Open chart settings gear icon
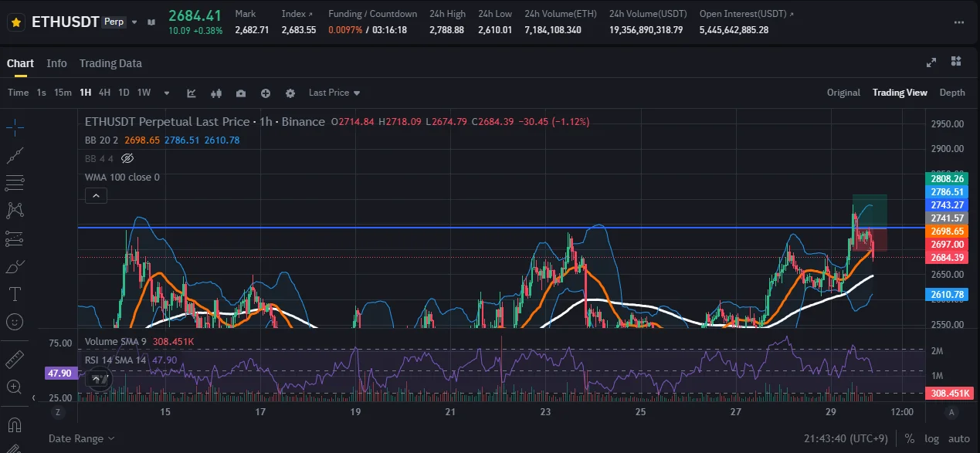This screenshot has height=453, width=980. click(x=290, y=93)
